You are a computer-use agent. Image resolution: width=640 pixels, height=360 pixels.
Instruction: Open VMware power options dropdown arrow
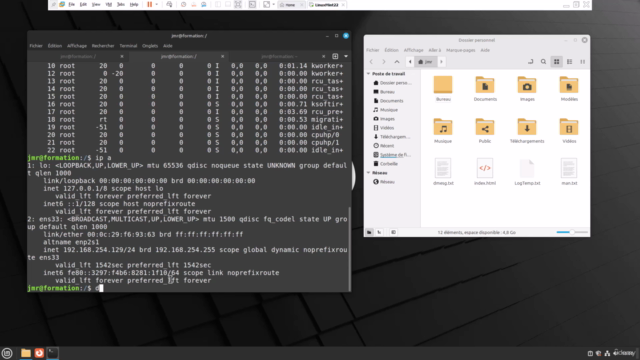(157, 4)
